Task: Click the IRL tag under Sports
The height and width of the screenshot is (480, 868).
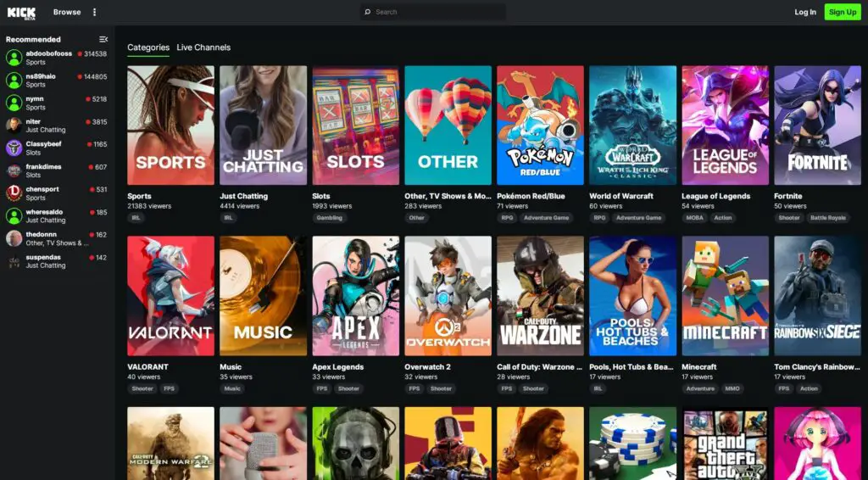Action: pos(136,218)
